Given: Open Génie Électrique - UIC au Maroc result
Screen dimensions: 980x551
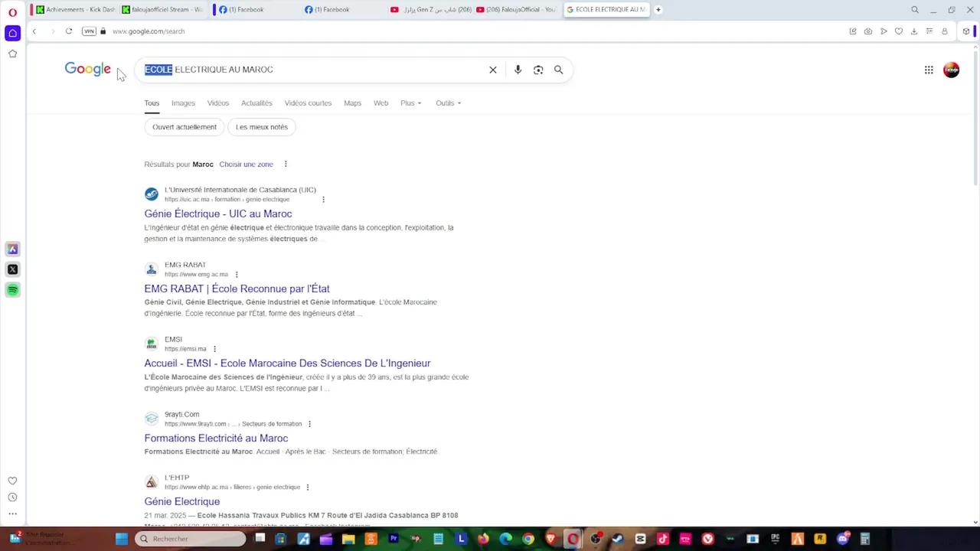Looking at the screenshot, I should click(218, 214).
